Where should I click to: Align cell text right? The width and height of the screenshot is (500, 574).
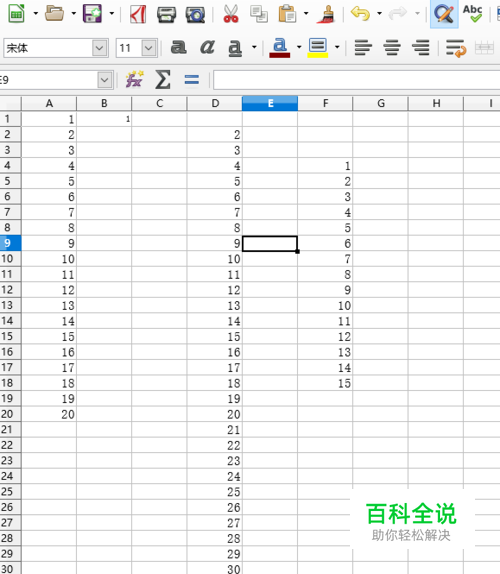(x=421, y=48)
